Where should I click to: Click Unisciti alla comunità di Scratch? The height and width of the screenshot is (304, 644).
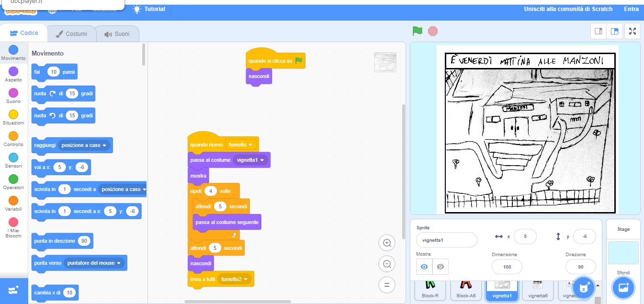click(568, 9)
